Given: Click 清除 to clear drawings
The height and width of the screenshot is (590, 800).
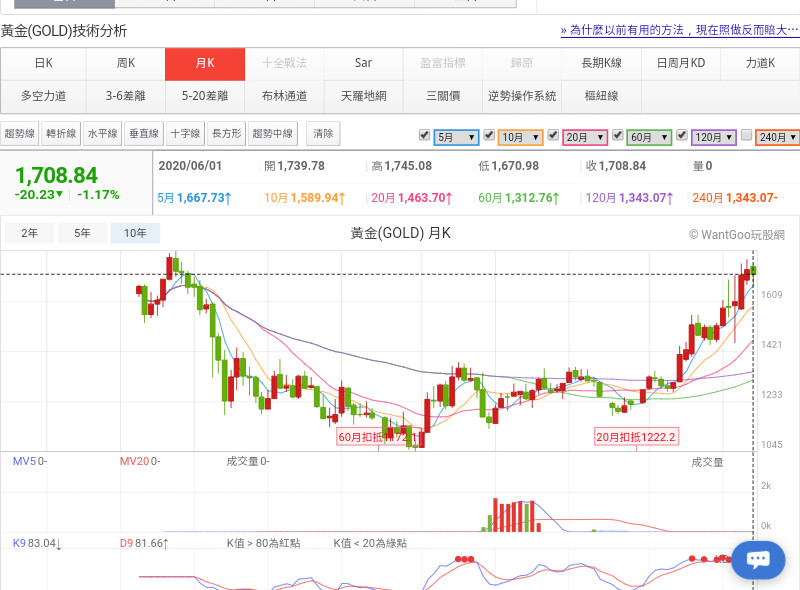Looking at the screenshot, I should click(x=323, y=133).
